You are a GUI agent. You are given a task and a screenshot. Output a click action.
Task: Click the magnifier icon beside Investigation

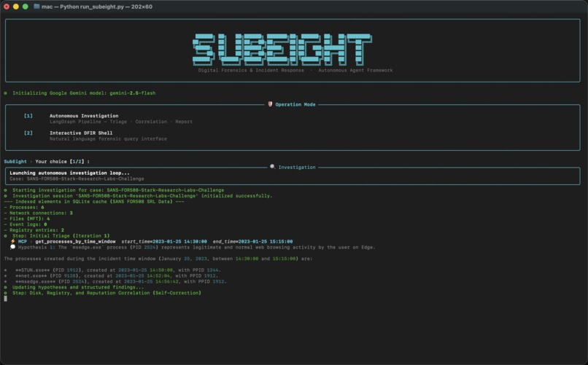pyautogui.click(x=273, y=167)
